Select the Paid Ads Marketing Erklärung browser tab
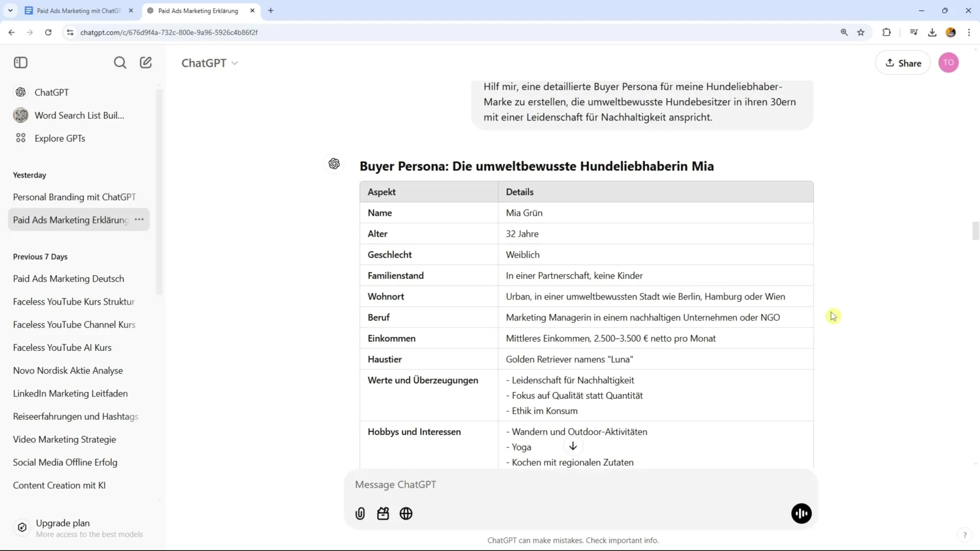Viewport: 980px width, 551px height. 199,11
